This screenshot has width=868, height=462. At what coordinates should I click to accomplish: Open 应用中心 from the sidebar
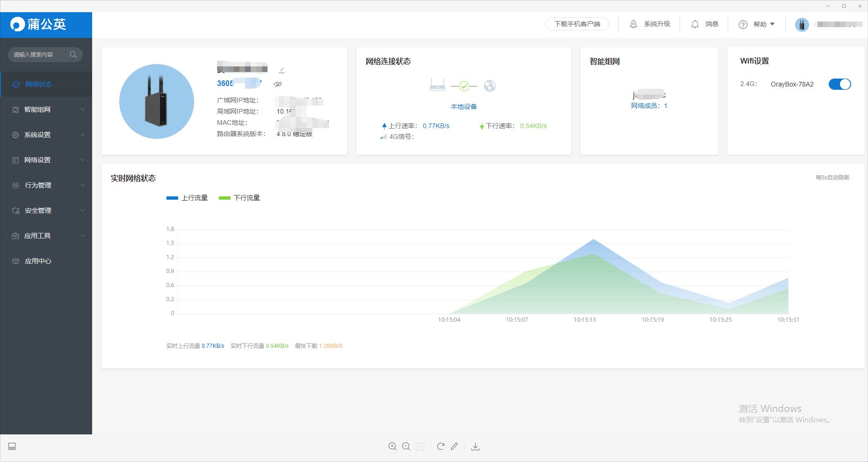tap(38, 261)
